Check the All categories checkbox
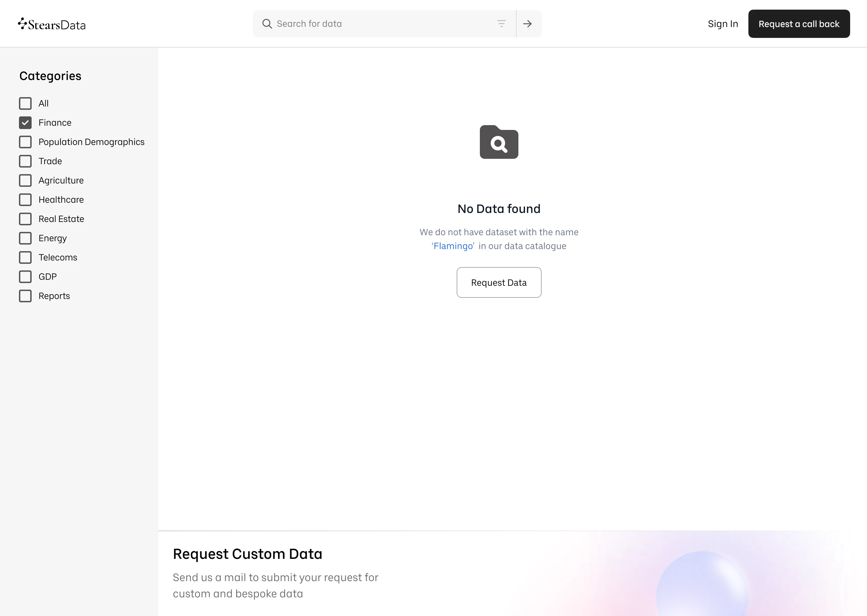Viewport: 867px width, 616px height. (25, 103)
